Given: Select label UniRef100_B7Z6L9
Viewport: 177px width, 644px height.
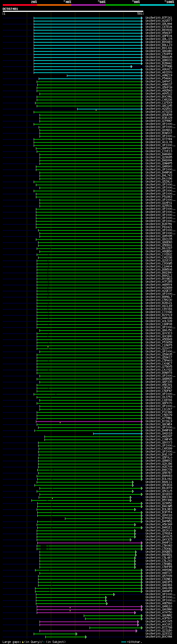Looking at the screenshot, I should (x=159, y=421).
